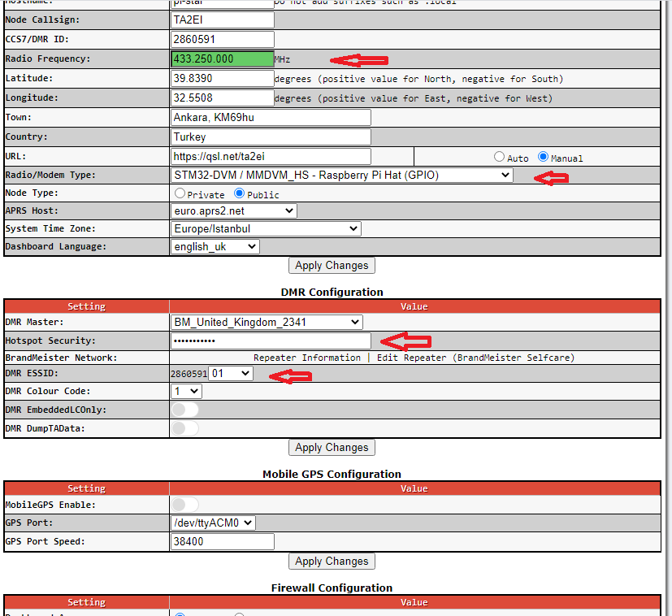Apply Changes under Mobile GPS Configuration
672x616 pixels.
click(332, 561)
